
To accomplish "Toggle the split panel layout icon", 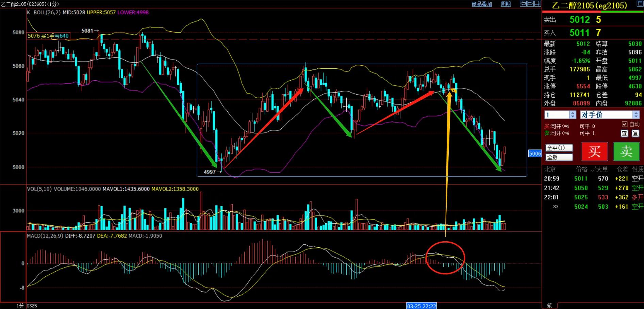I will 538,4.
